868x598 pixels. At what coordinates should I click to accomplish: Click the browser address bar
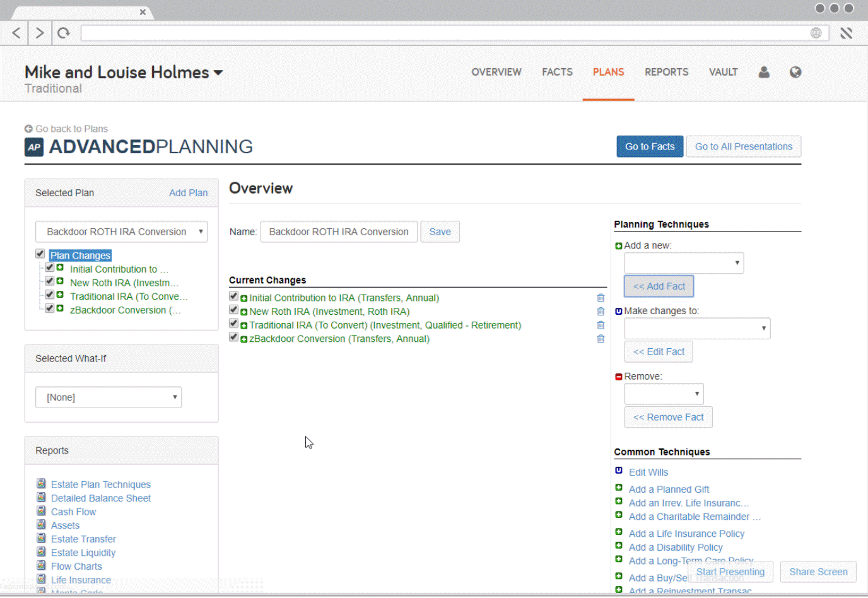coord(455,33)
